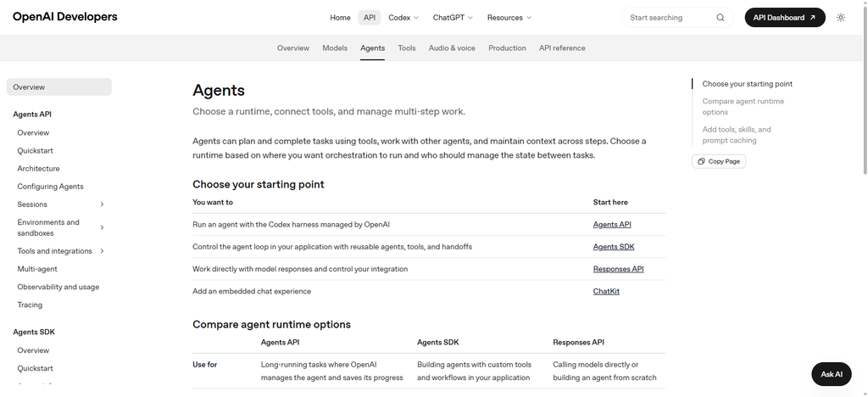
Task: Follow the Responses API table link
Action: click(x=618, y=269)
